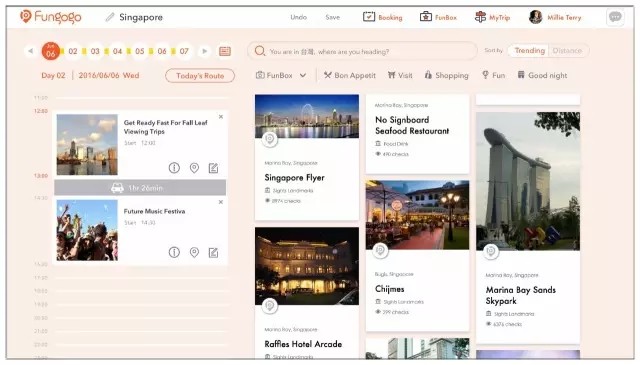Image resolution: width=640 pixels, height=365 pixels.
Task: Click the Fungogo logo
Action: point(50,17)
